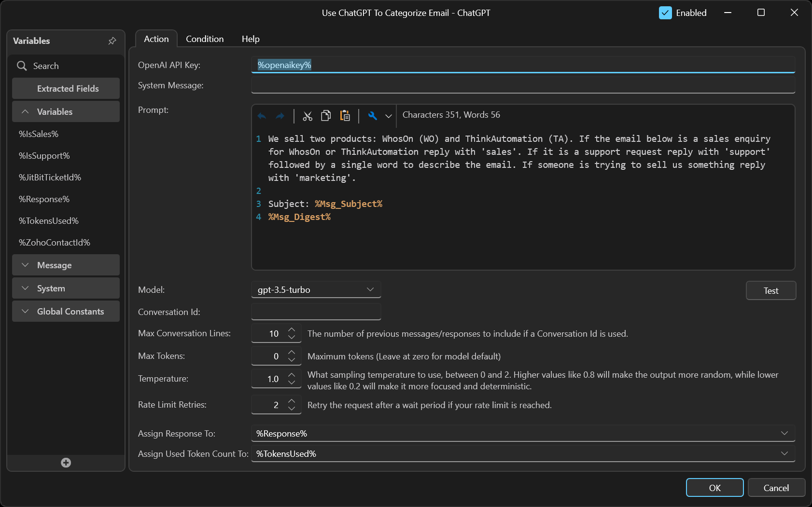Maximize the ChatGPT action window
This screenshot has height=507, width=812.
pos(761,13)
